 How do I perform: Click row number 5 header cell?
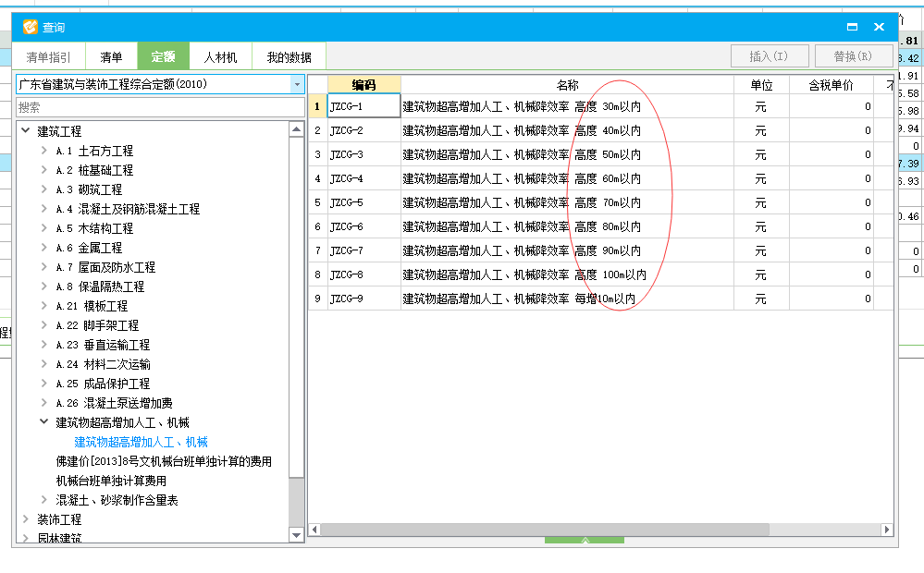tap(317, 202)
